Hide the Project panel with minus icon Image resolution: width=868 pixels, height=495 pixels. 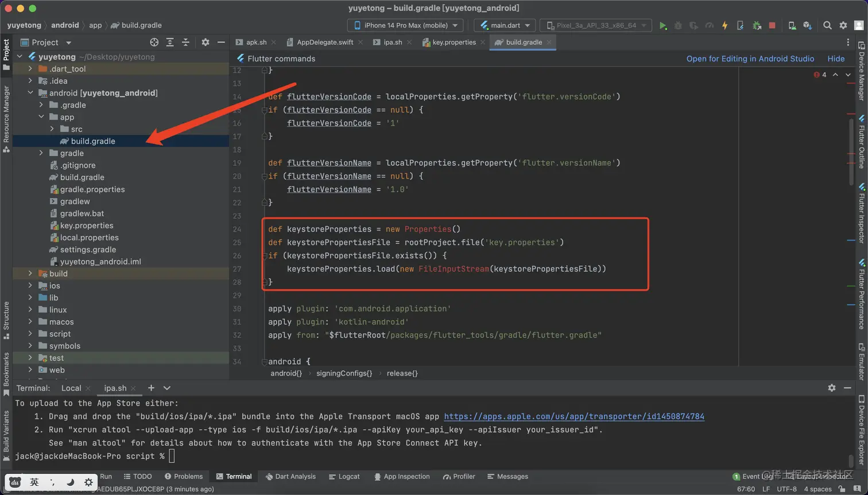pyautogui.click(x=221, y=42)
